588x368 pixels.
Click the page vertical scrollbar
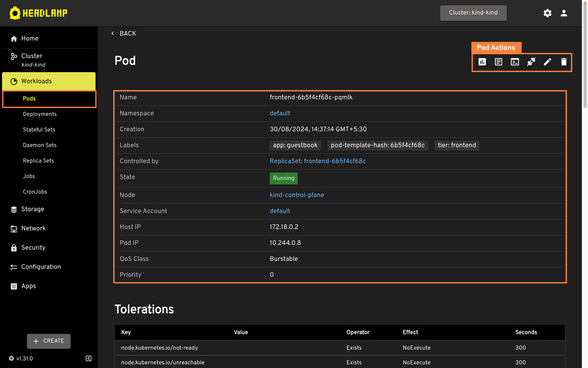tap(585, 55)
